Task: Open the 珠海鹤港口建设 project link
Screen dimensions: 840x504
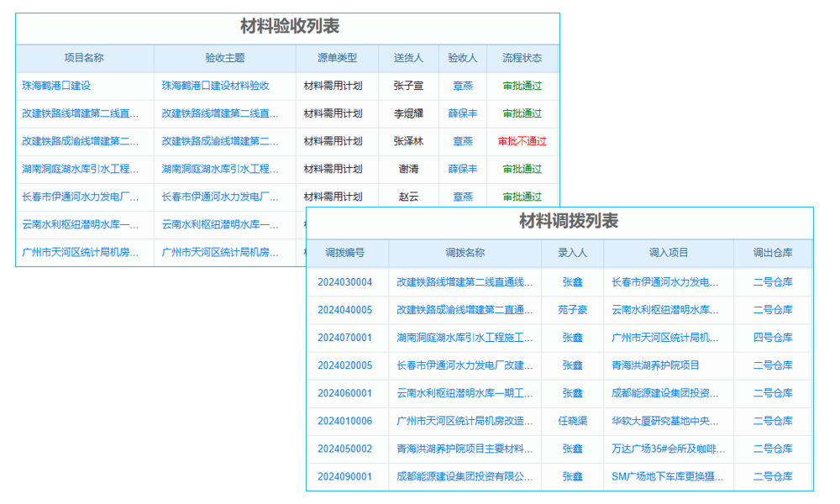Action: (57, 86)
